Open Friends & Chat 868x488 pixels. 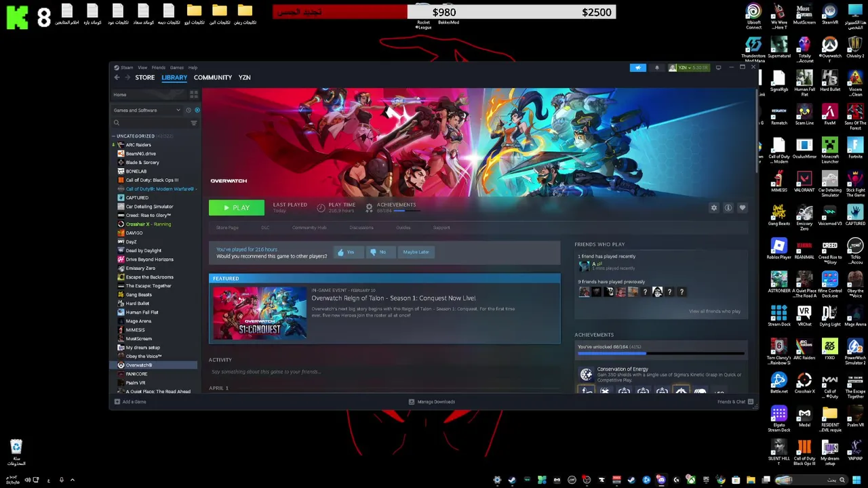735,402
